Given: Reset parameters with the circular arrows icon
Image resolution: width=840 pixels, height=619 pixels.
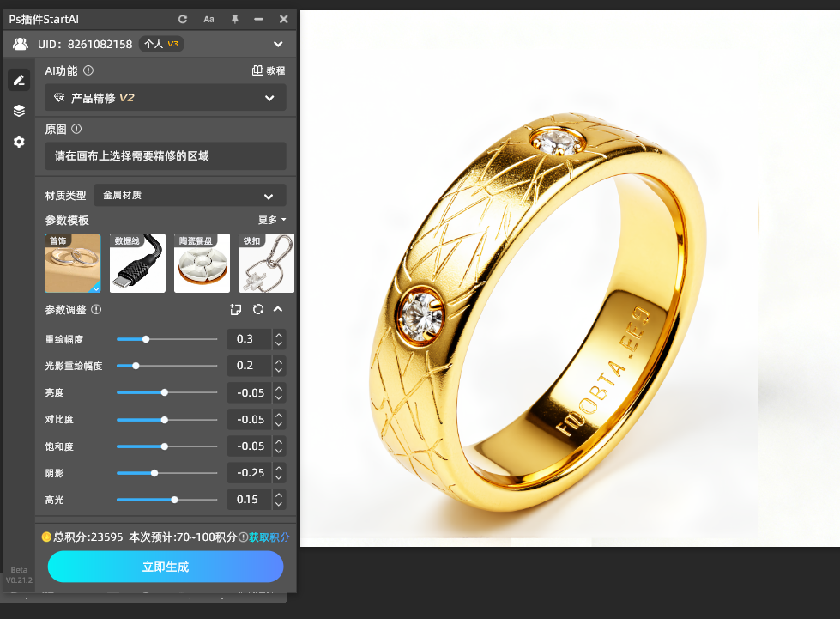Looking at the screenshot, I should pyautogui.click(x=257, y=309).
